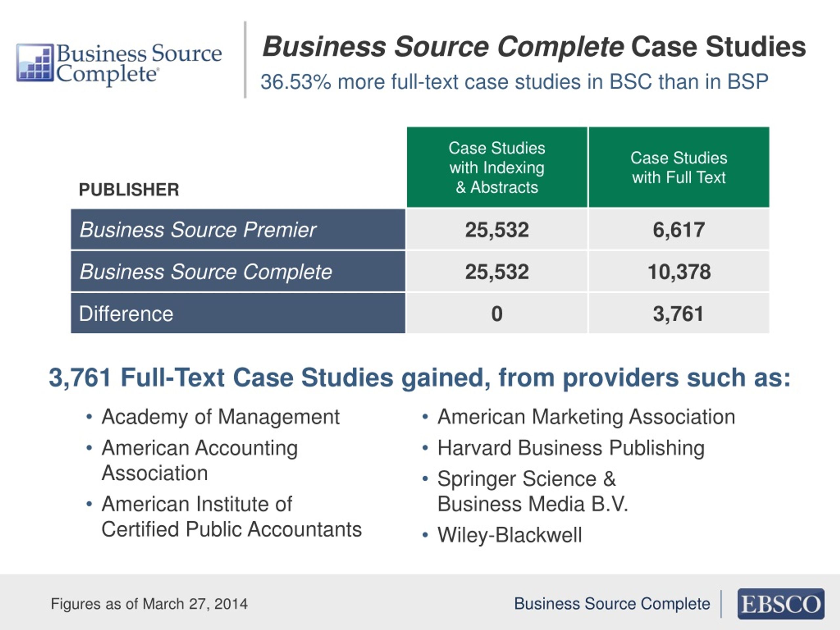Click the 3,761 difference value cell
840x630 pixels.
click(x=679, y=314)
